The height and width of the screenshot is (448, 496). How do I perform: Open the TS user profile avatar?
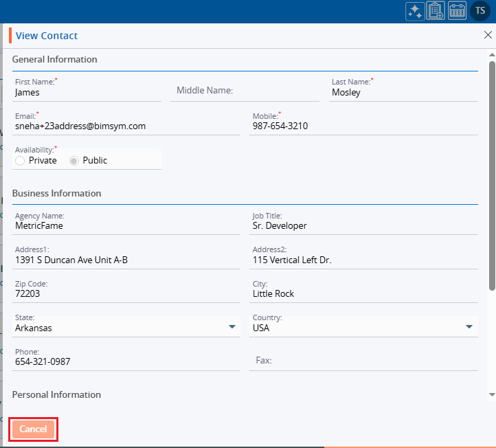pos(480,10)
